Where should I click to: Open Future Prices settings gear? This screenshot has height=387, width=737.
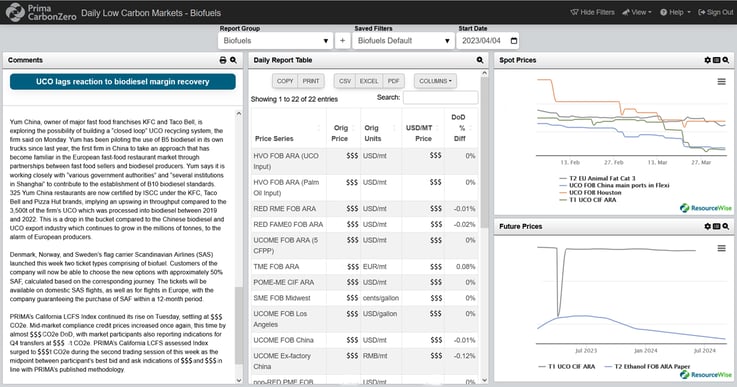click(707, 226)
